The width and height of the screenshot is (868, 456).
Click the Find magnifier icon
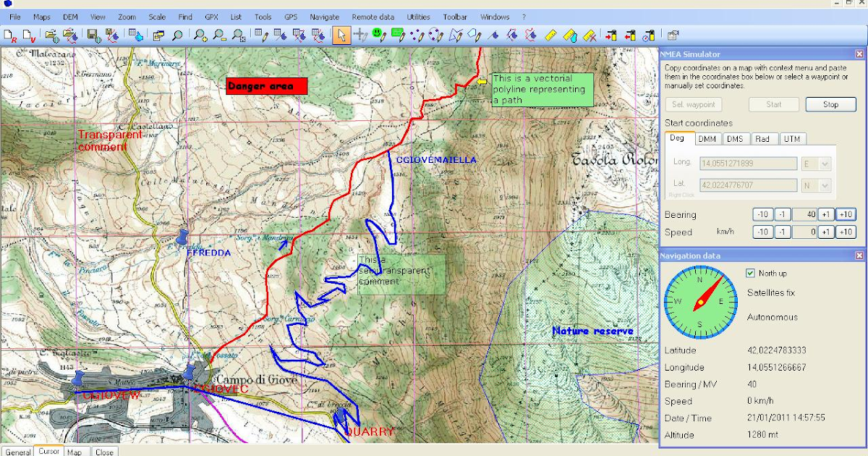[176, 34]
